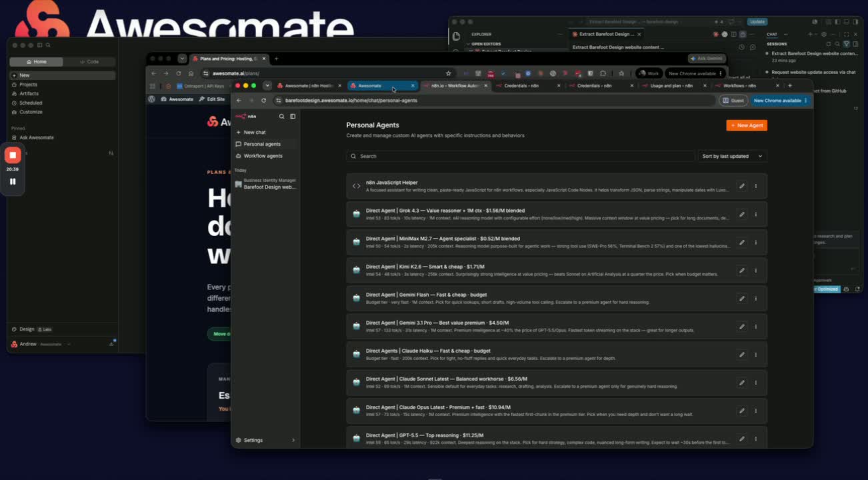Open more options for Gemini 3.1 Pro agent
Viewport: 868px width, 480px height.
pos(756,327)
